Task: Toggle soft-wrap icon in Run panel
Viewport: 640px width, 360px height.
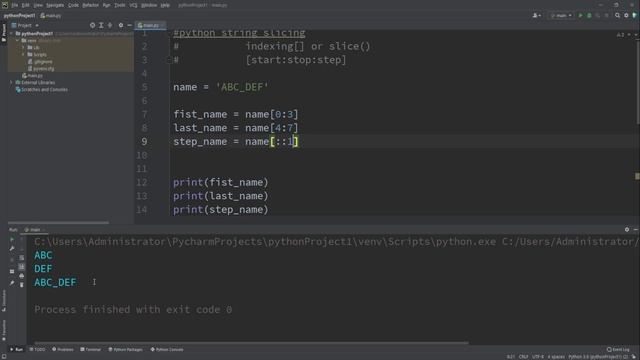Action: (x=22, y=258)
